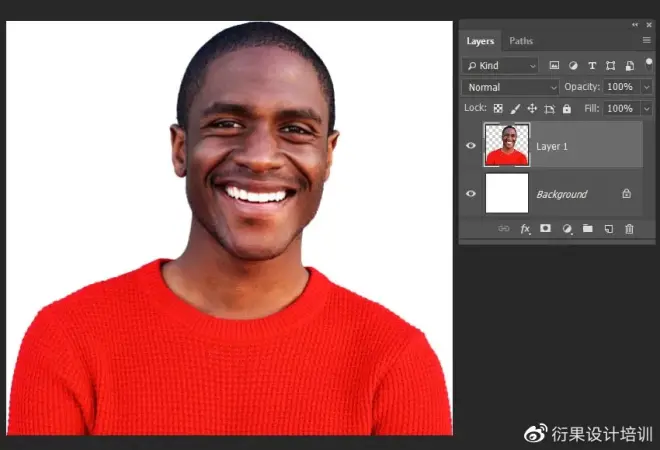Filter for pixel layers
660x450 pixels.
click(x=554, y=65)
